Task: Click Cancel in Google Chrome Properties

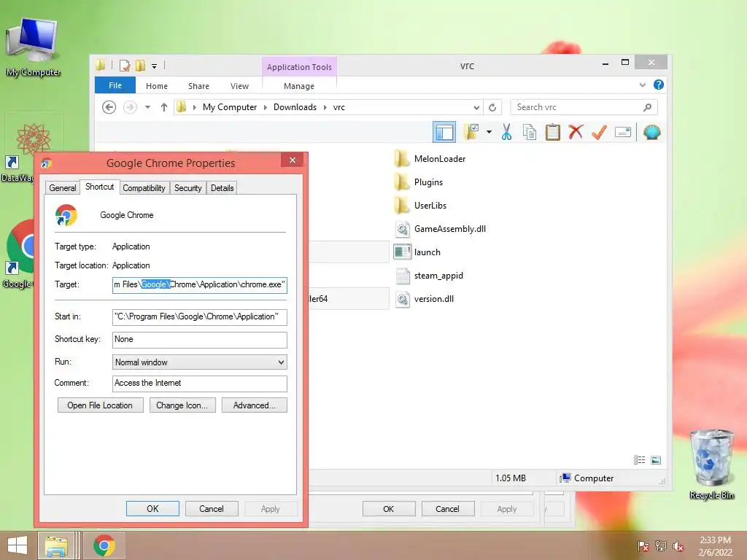Action: (x=211, y=508)
